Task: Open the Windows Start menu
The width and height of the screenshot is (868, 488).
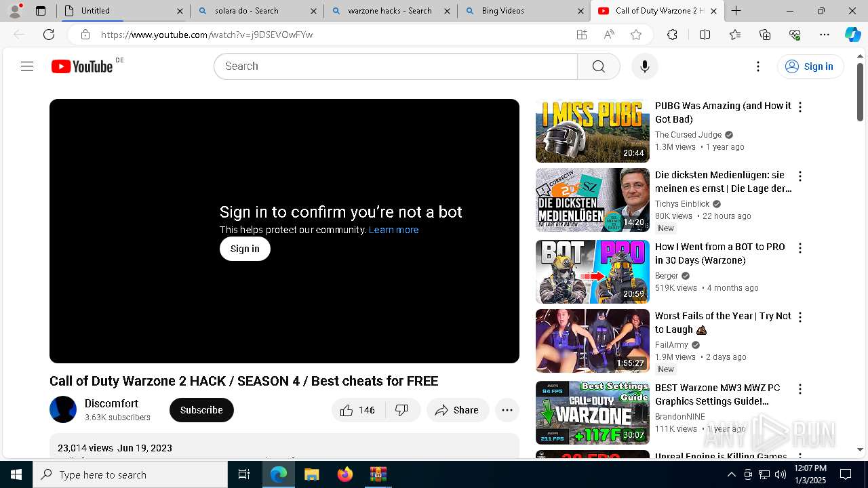Action: pos(16,474)
